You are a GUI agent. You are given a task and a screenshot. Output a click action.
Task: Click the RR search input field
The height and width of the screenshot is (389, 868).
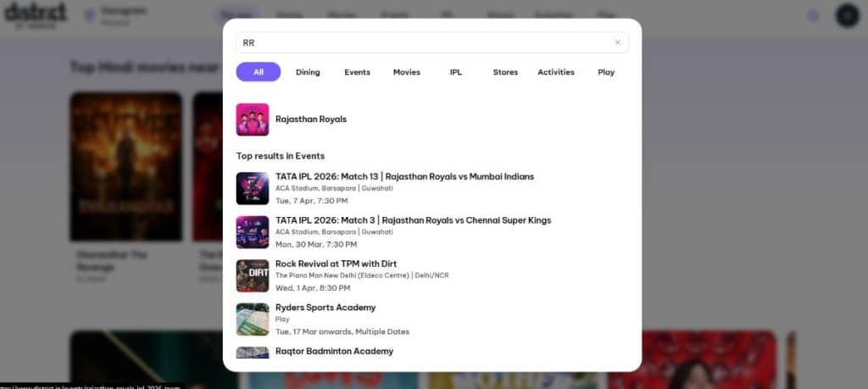click(431, 42)
